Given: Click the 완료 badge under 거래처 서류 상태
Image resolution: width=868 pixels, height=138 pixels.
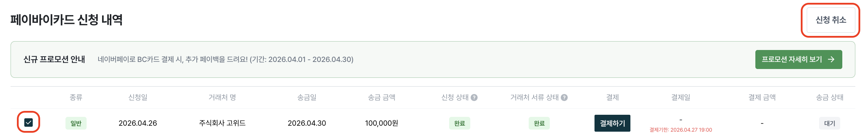Looking at the screenshot, I should (539, 123).
